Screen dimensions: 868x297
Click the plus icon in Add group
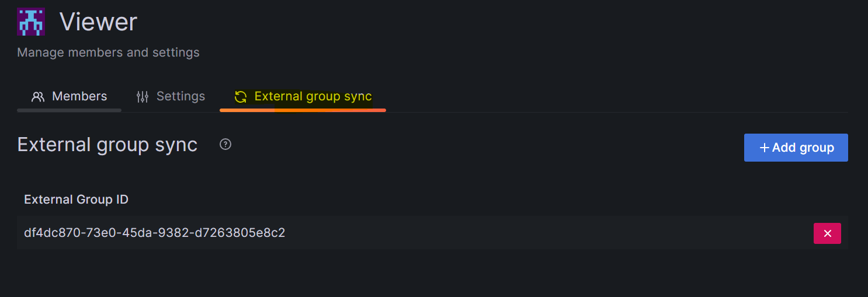[x=764, y=148]
